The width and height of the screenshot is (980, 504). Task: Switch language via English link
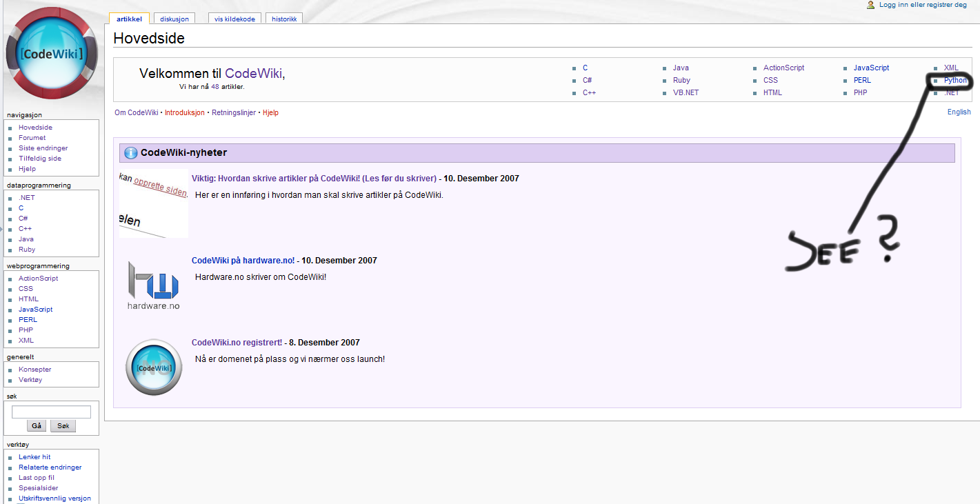pos(959,112)
